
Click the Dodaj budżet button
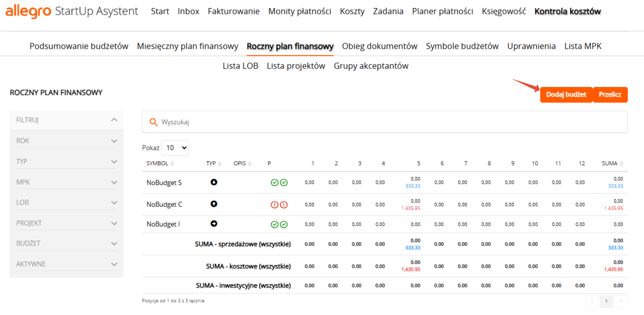[x=566, y=95]
